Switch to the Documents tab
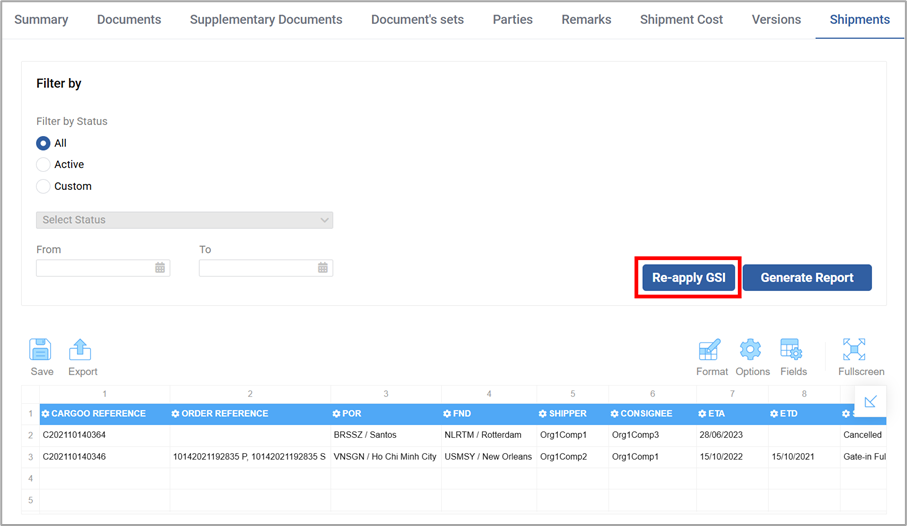The image size is (907, 526). tap(129, 20)
